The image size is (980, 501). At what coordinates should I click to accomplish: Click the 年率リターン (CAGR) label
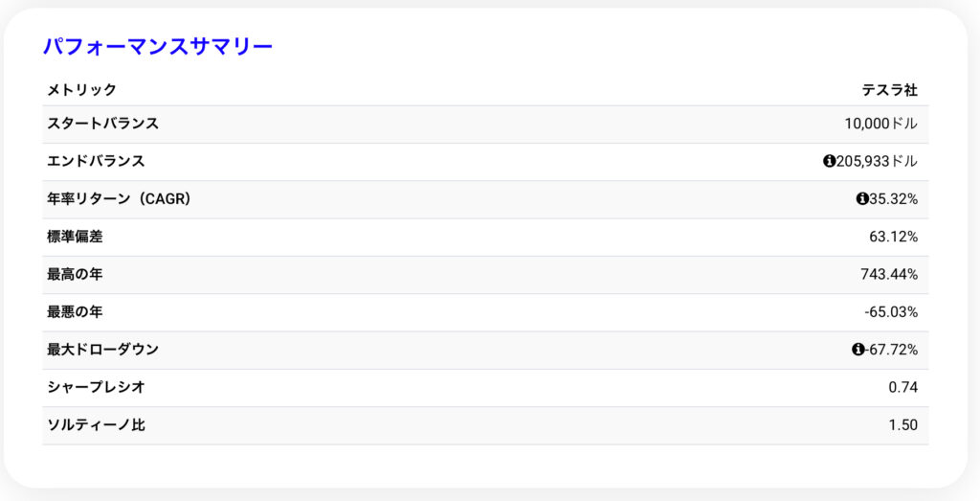[x=121, y=199]
